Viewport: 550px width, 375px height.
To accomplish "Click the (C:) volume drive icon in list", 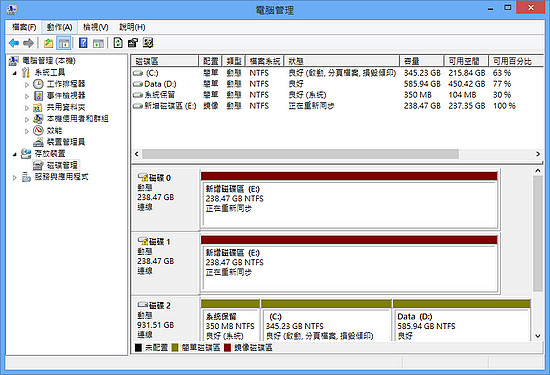I will click(138, 73).
